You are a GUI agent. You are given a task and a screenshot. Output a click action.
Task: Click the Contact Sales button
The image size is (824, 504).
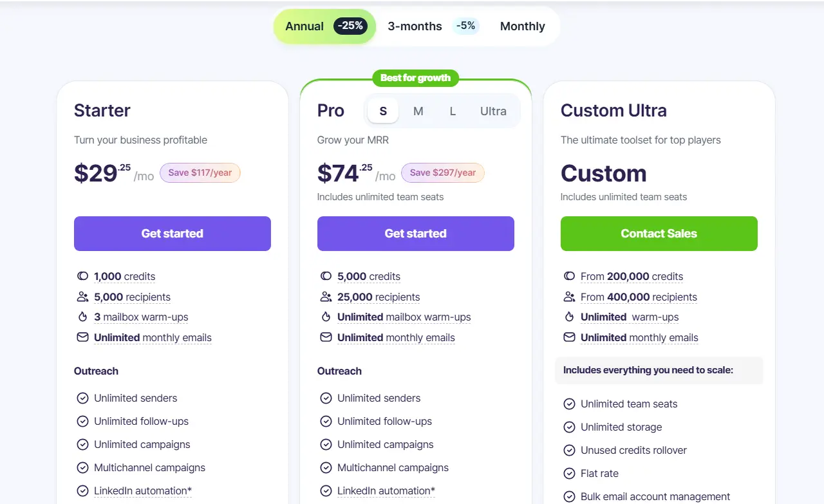pyautogui.click(x=659, y=233)
